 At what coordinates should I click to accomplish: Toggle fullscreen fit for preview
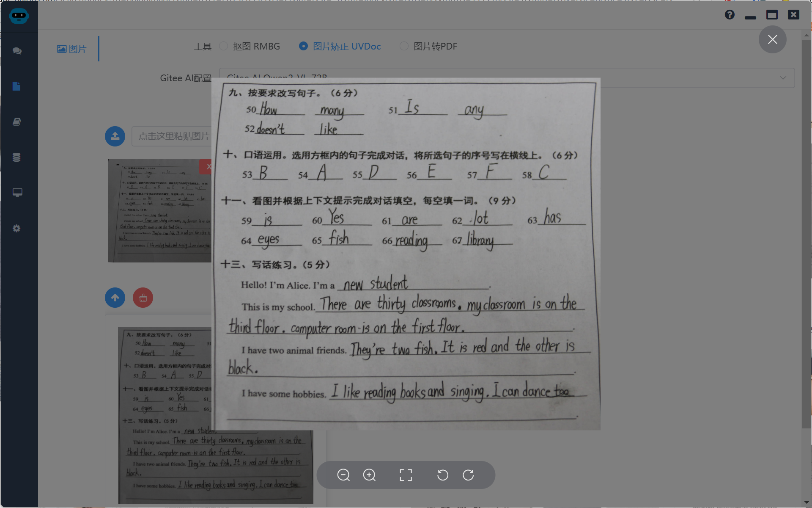tap(406, 475)
